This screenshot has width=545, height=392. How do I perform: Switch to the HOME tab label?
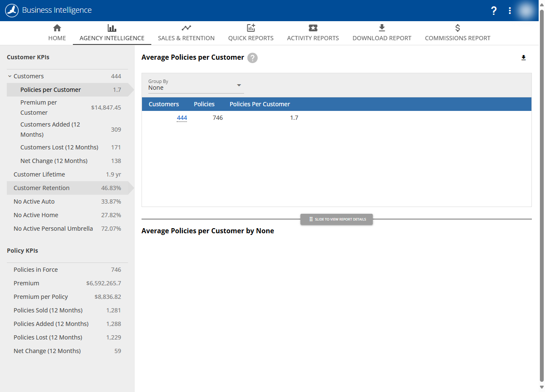(57, 38)
